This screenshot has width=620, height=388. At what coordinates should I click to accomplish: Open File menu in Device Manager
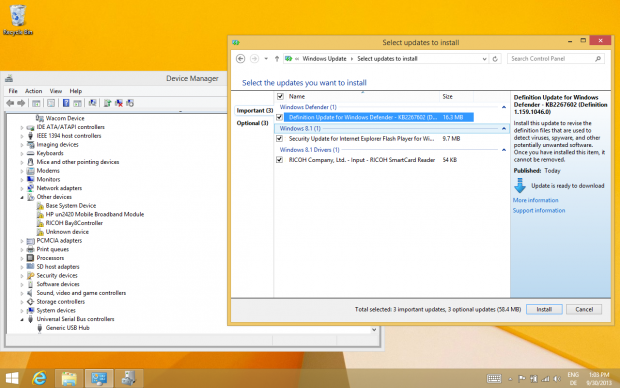(x=13, y=91)
